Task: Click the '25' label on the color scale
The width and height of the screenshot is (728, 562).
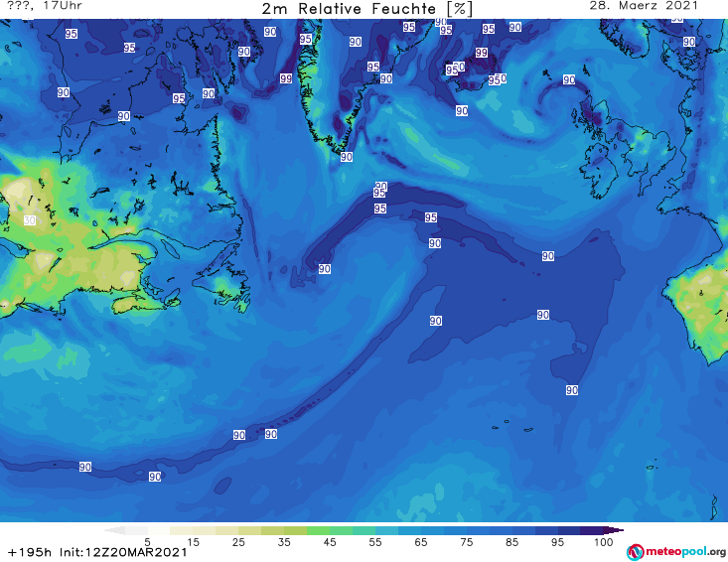Action: tap(238, 542)
